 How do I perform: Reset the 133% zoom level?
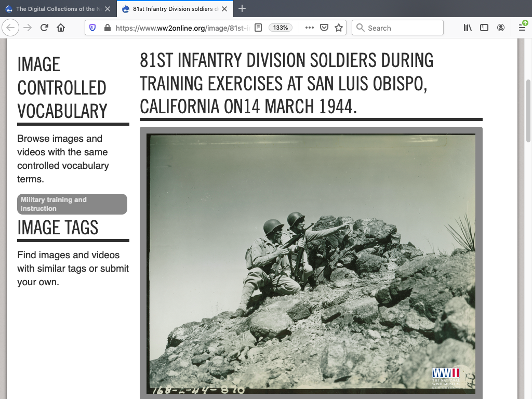281,28
